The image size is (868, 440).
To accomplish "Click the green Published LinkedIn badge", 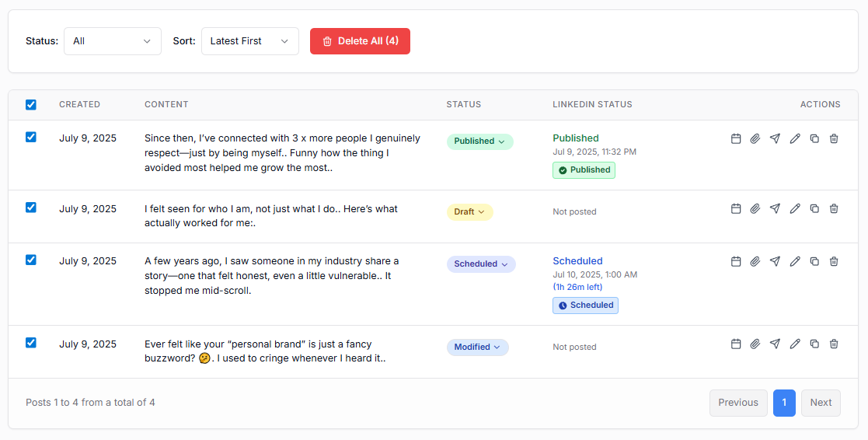I will coord(584,170).
